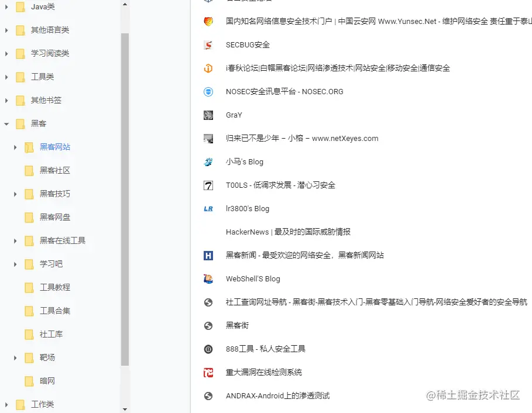Expand the 黑客技巧 folder arrow

15,194
